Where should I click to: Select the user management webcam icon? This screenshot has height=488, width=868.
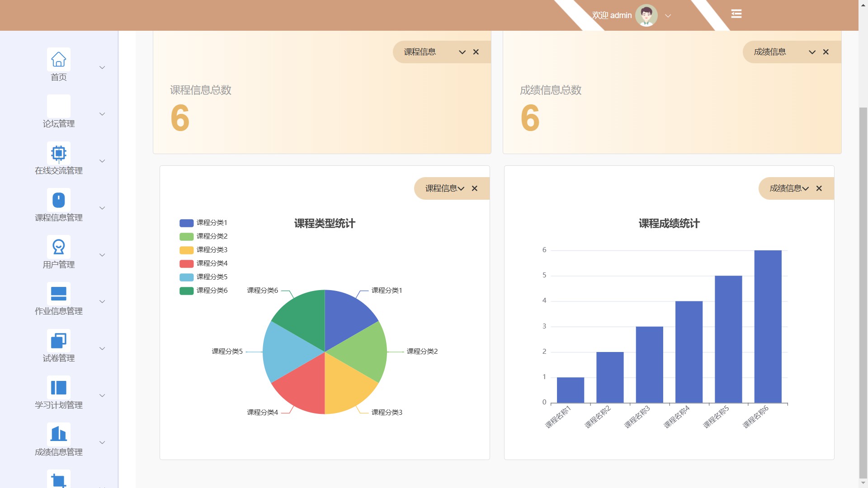(58, 247)
